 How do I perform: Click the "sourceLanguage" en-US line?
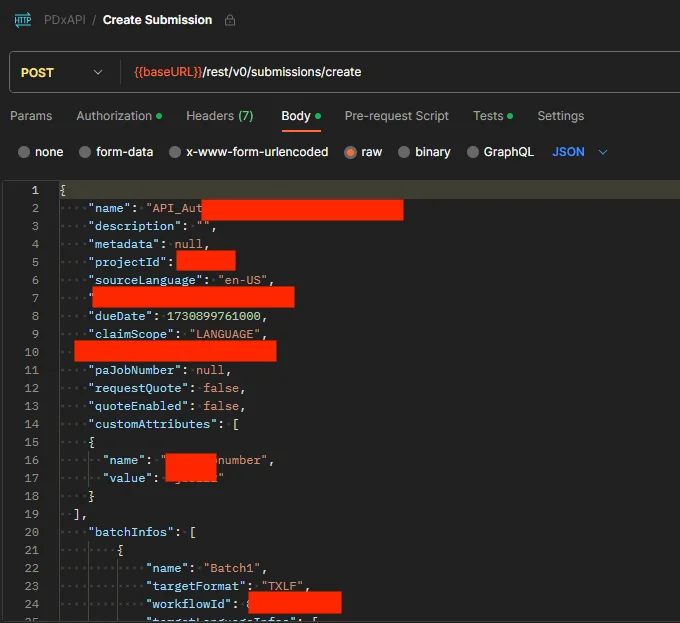pos(181,280)
